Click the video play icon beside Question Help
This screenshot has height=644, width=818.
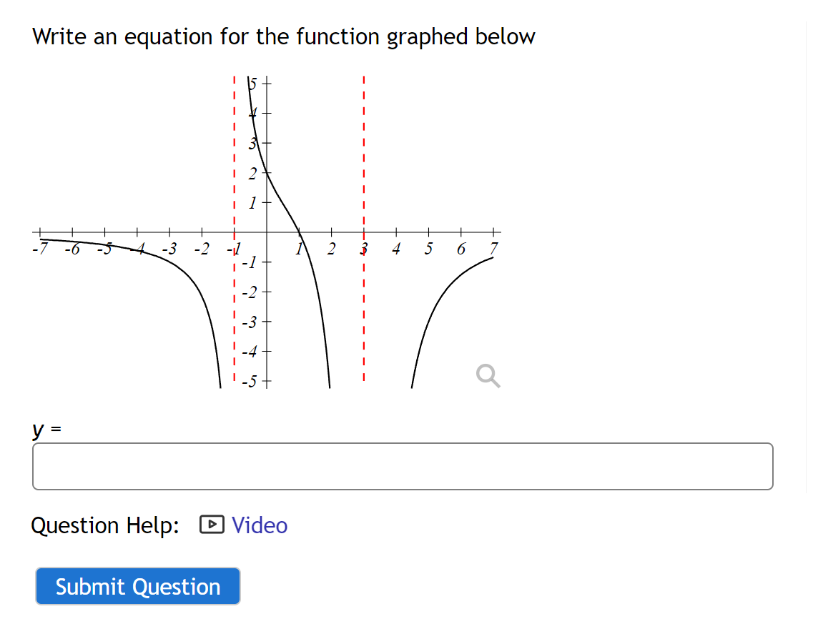point(212,524)
